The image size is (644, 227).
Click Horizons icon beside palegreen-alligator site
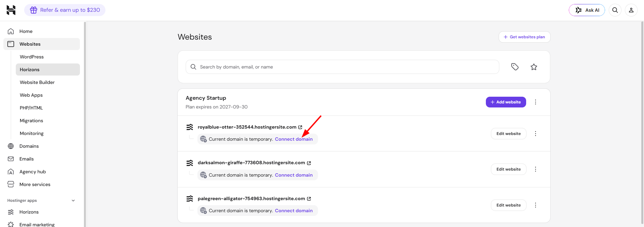(190, 199)
